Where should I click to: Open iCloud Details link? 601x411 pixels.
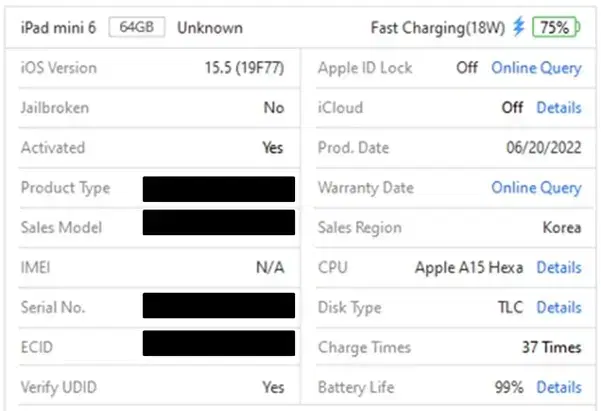559,108
